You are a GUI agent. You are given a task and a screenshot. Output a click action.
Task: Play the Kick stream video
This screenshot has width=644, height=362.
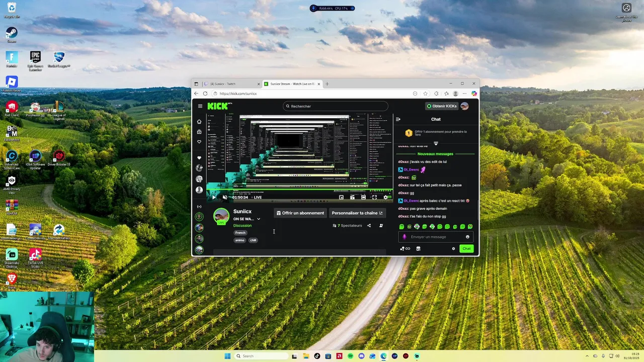pos(214,197)
